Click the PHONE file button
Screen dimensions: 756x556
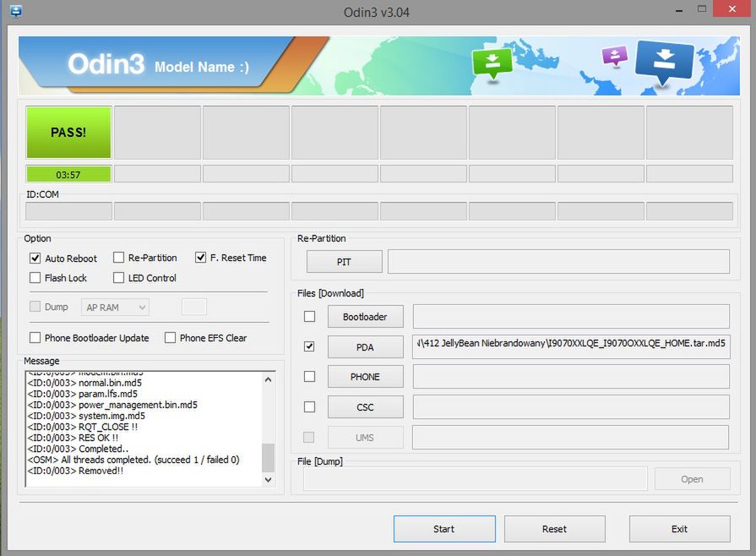pyautogui.click(x=366, y=377)
